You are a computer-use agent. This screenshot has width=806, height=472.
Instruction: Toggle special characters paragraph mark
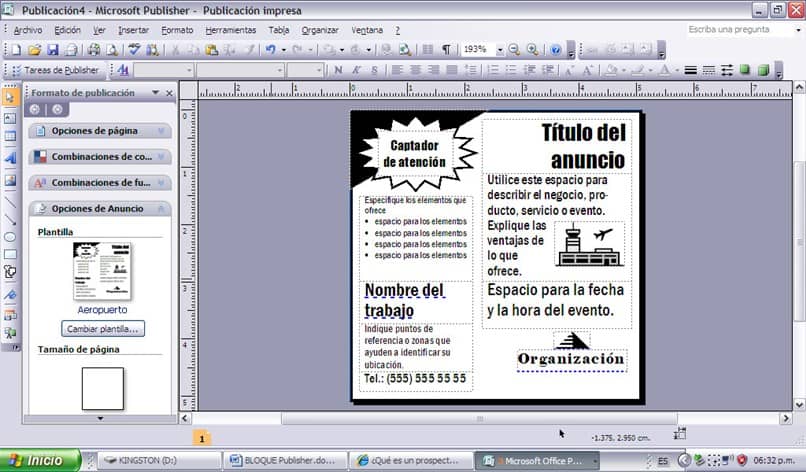[446, 50]
